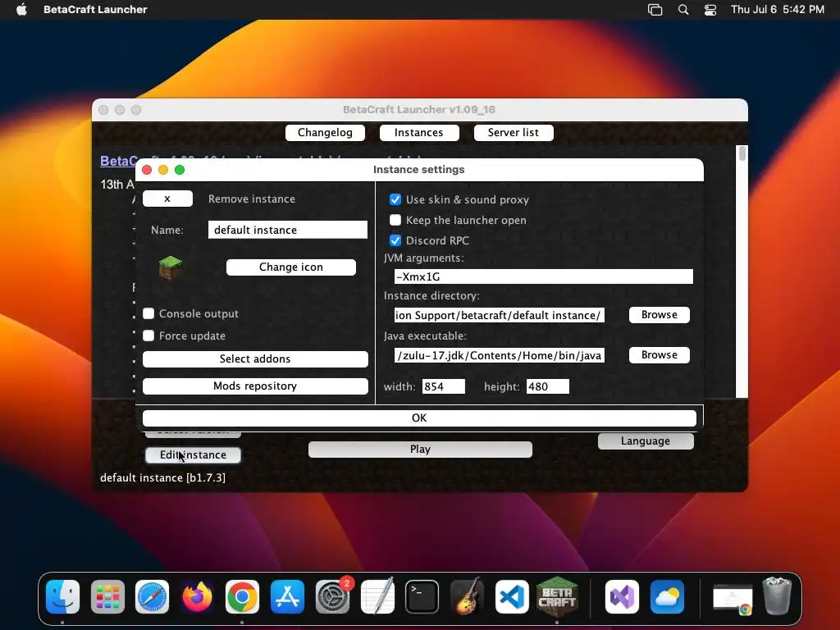Close the Instance settings dialog
The image size is (840, 630).
(147, 170)
